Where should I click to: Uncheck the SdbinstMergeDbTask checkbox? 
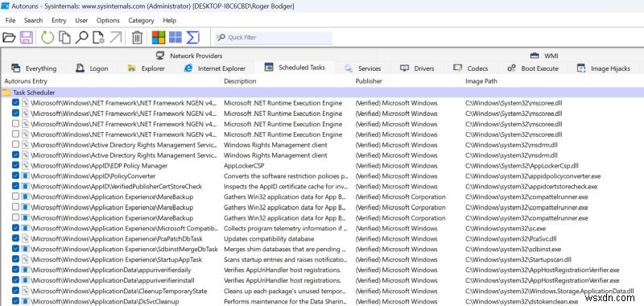click(x=15, y=249)
